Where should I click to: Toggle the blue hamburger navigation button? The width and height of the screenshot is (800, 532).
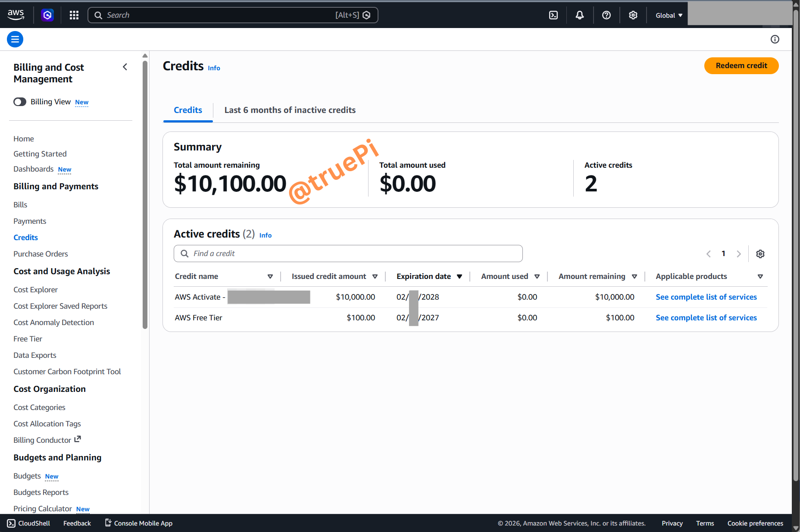coord(15,39)
